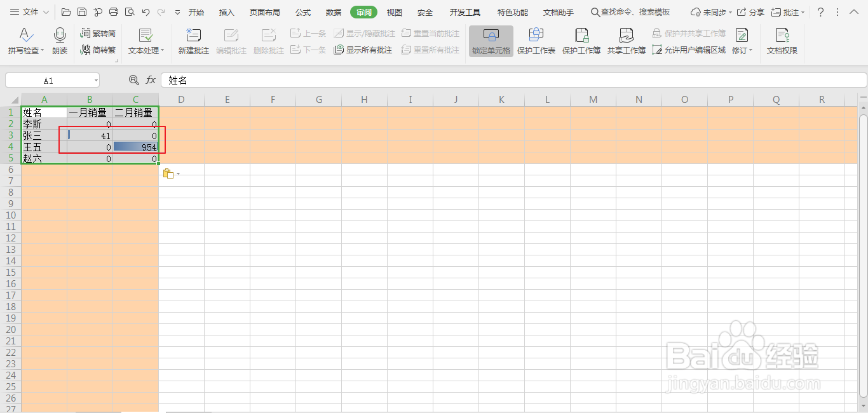
Task: Click the cell with value 954
Action: pos(135,147)
